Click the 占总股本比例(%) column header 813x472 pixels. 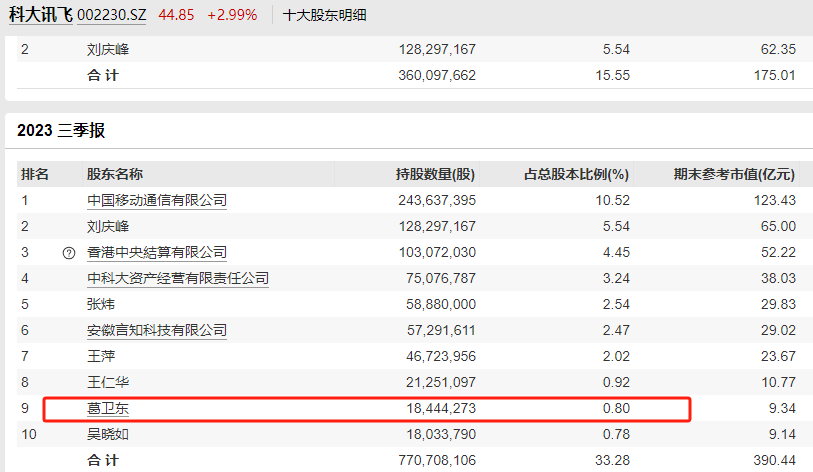click(x=576, y=174)
